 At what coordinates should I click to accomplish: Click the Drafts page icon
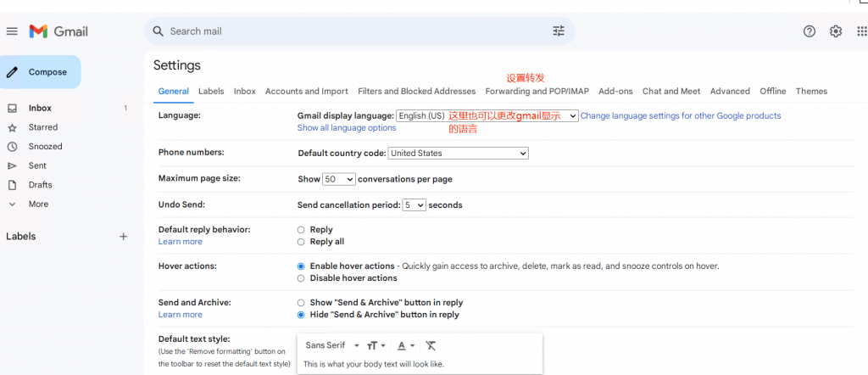[12, 185]
